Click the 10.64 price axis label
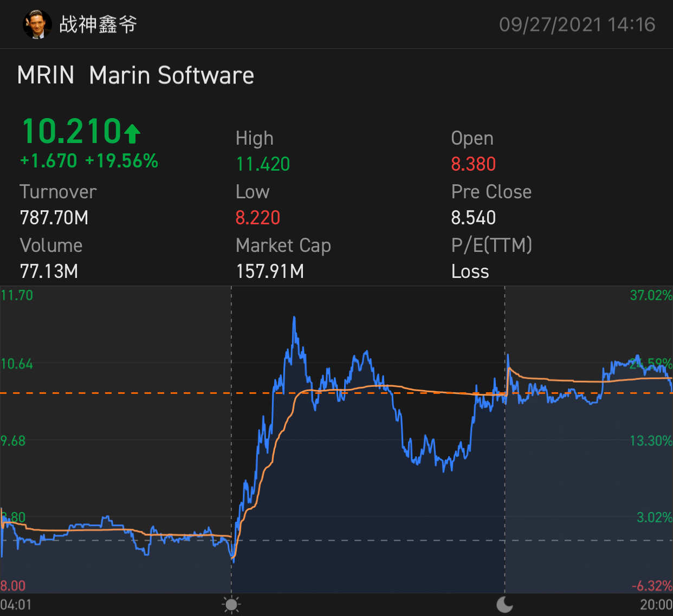The image size is (673, 616). tap(17, 364)
